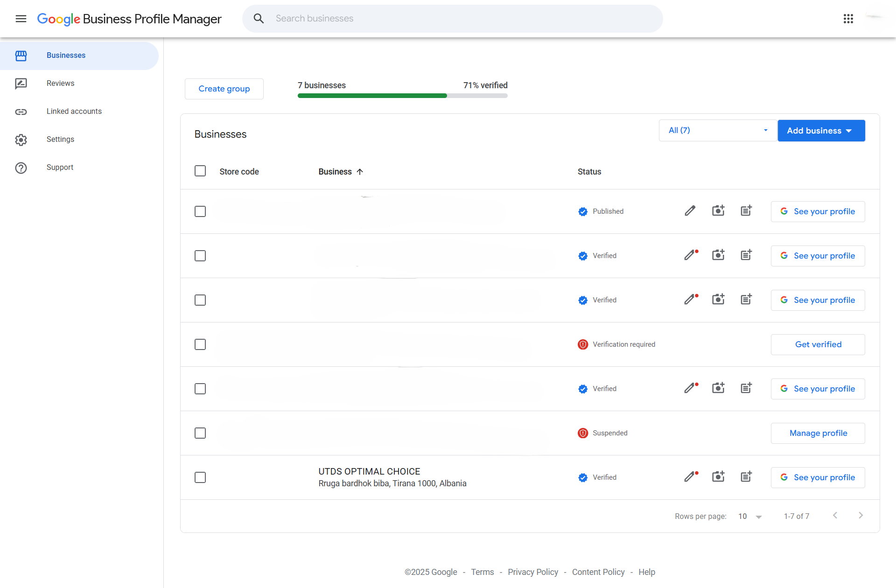Click the 7 businesses count label
This screenshot has width=896, height=588.
tap(322, 85)
